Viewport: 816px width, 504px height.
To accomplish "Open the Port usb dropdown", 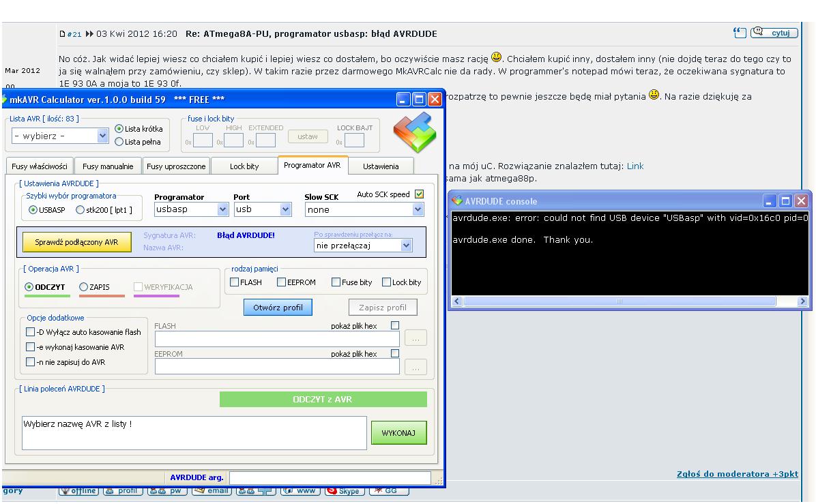I will pos(285,209).
